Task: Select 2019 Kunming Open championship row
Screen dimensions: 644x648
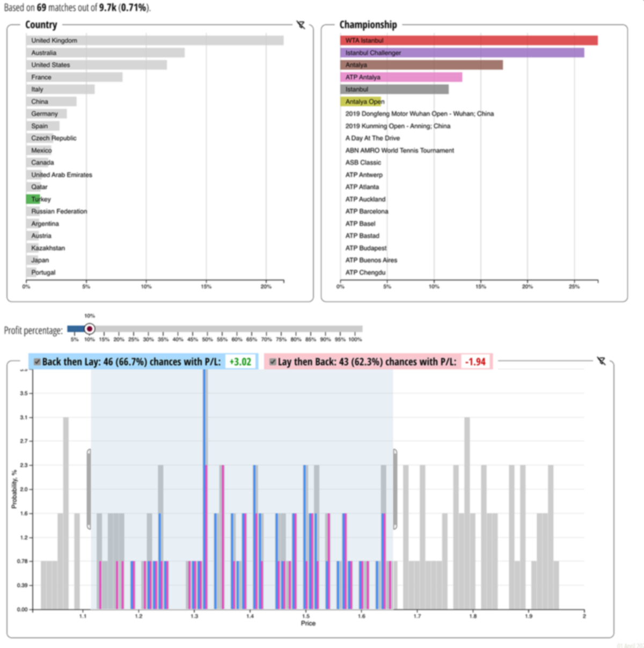Action: tap(398, 126)
